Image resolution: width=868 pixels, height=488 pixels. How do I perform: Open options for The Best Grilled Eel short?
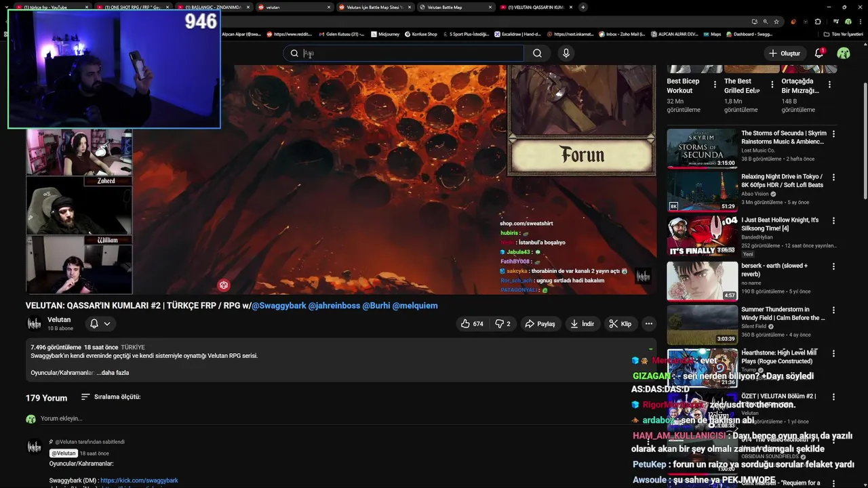tap(772, 85)
